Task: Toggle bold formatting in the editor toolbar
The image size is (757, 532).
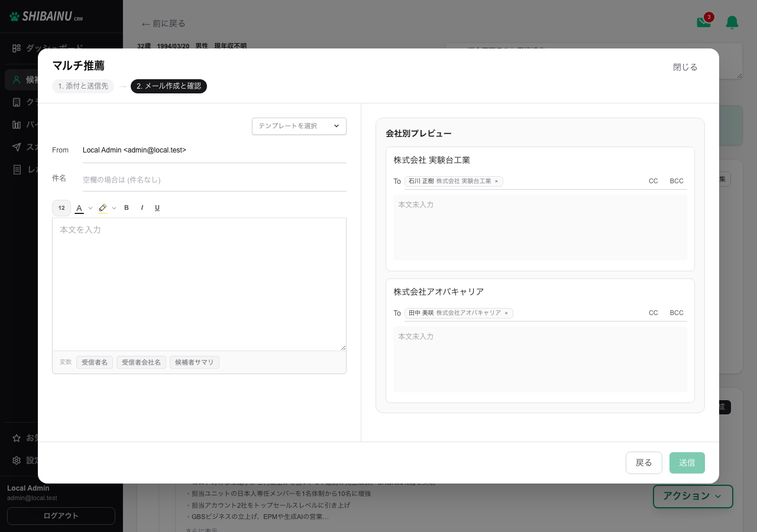Action: [x=127, y=207]
